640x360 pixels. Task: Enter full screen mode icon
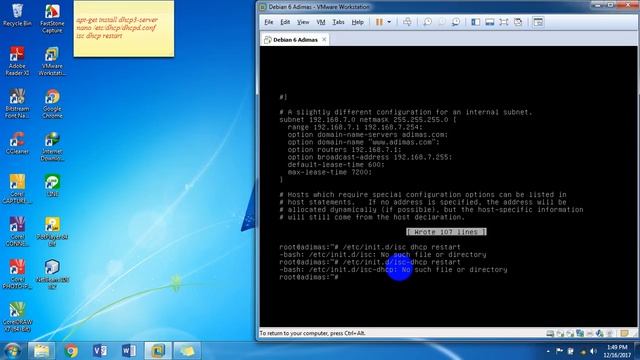pos(504,22)
